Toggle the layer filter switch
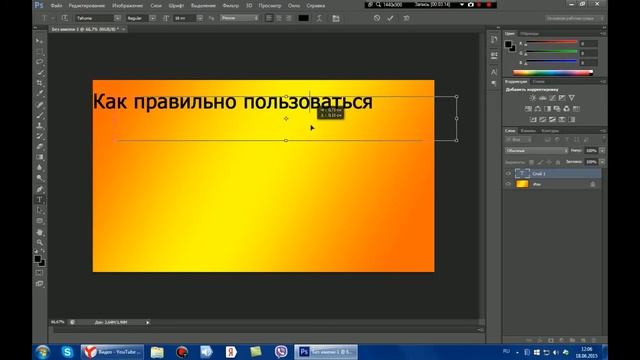Image resolution: width=640 pixels, height=360 pixels. (603, 140)
